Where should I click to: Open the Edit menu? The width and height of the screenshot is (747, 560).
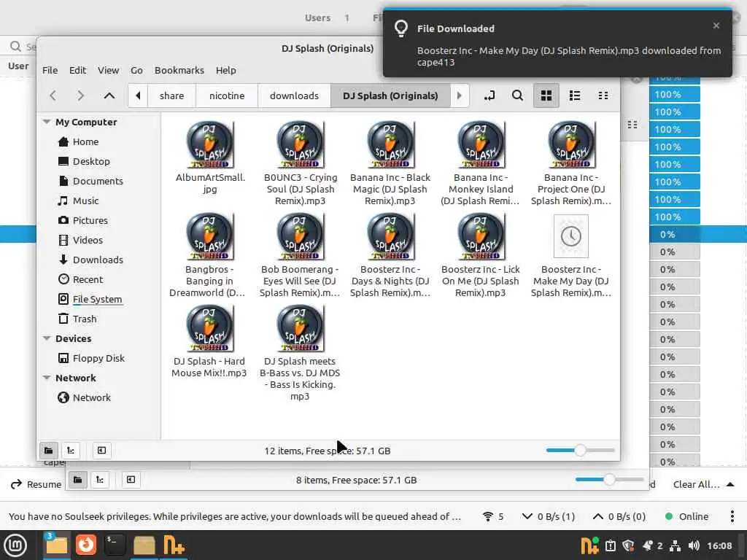coord(77,71)
